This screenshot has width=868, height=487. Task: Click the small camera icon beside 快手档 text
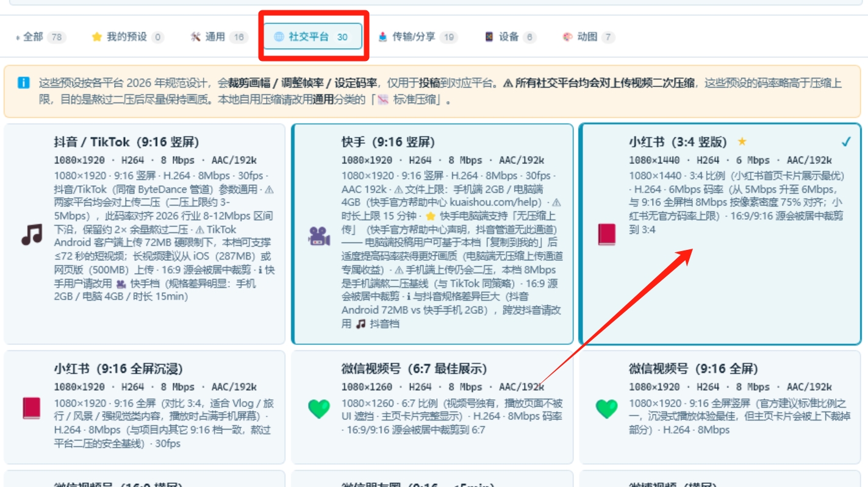pyautogui.click(x=121, y=283)
